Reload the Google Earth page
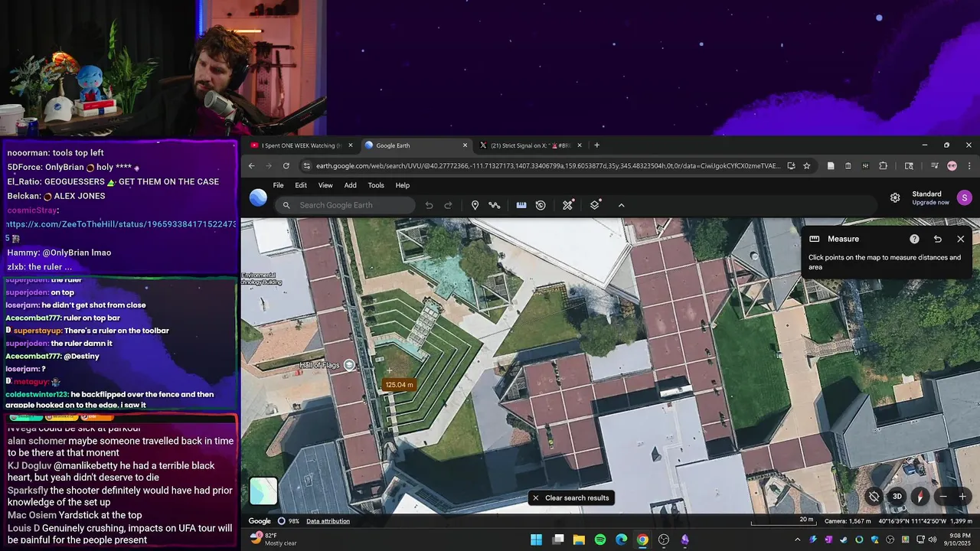Viewport: 980px width, 551px height. click(x=286, y=165)
